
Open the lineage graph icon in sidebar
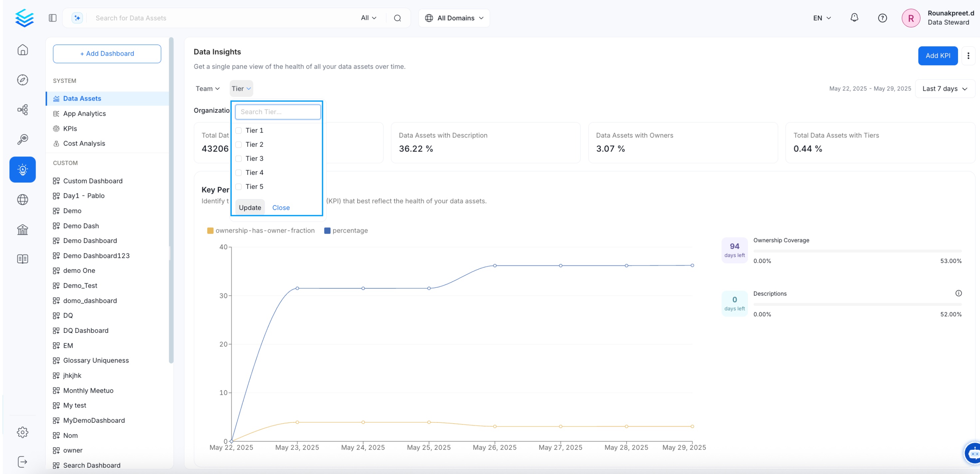[x=22, y=110]
